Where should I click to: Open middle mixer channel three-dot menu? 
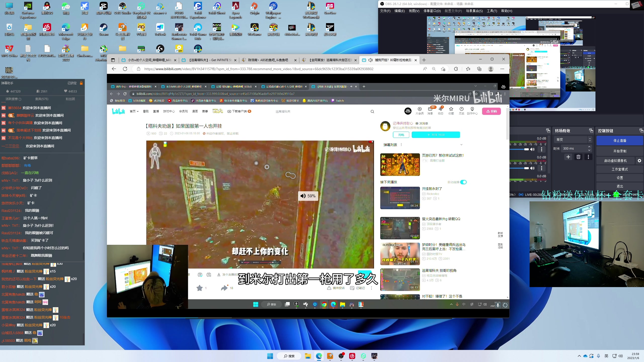pyautogui.click(x=542, y=168)
